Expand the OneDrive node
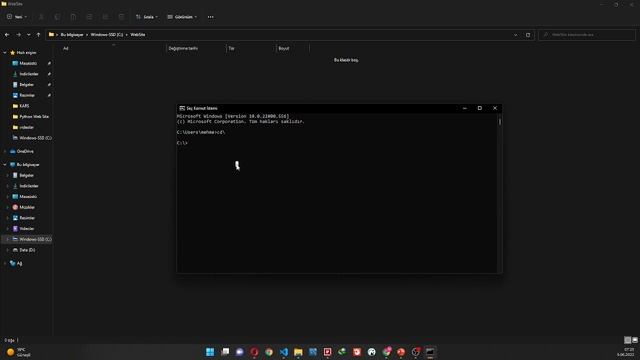 click(x=5, y=151)
